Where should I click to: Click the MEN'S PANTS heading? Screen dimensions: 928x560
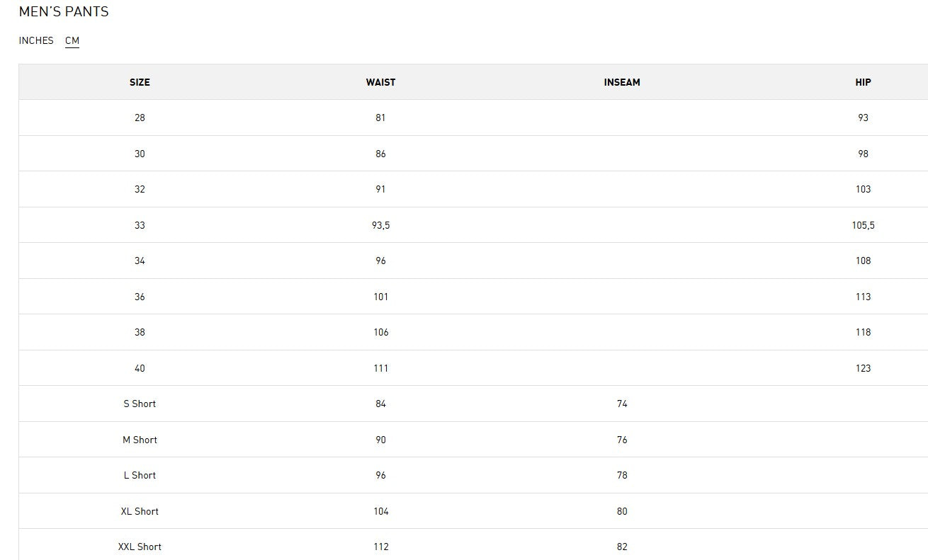click(64, 12)
